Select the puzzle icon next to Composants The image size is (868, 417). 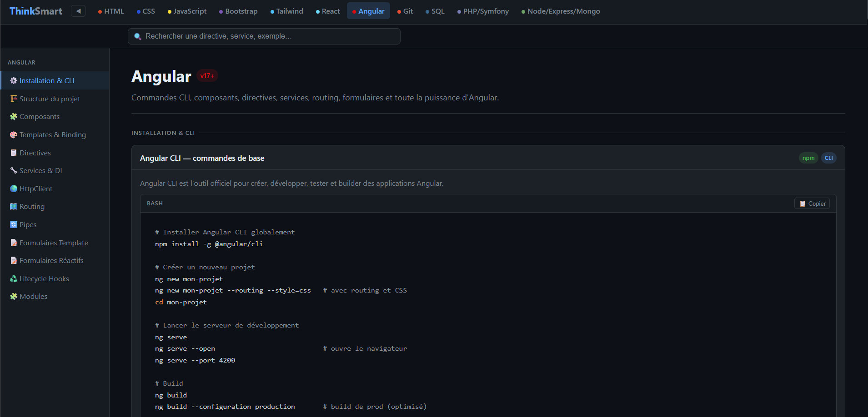(14, 117)
